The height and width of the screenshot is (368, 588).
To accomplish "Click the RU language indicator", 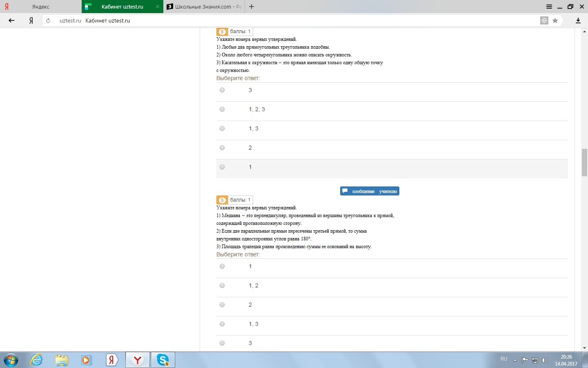I will coord(504,359).
